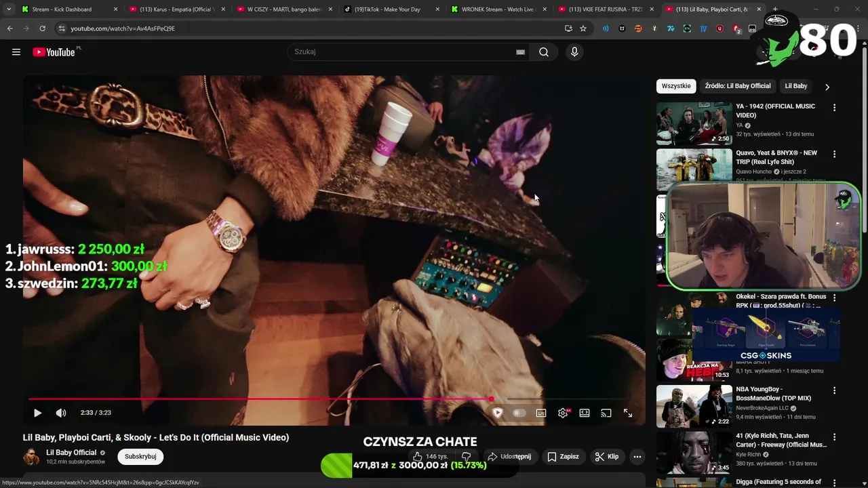Toggle subtitles in the video player
This screenshot has width=868, height=488.
click(x=541, y=413)
